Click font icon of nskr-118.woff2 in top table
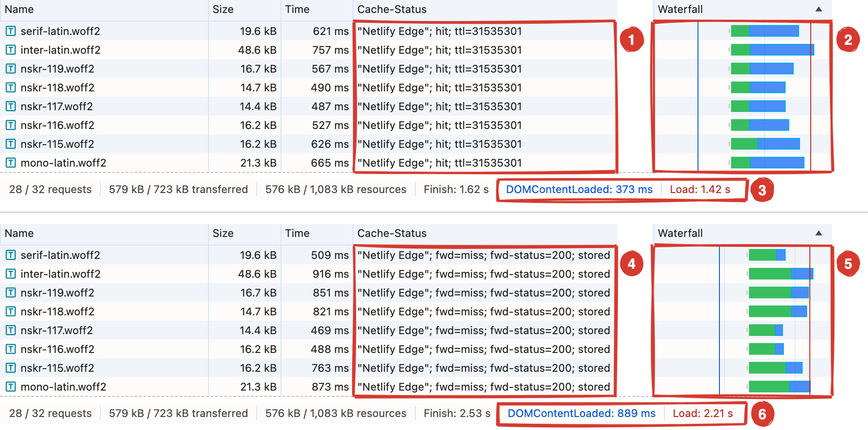Viewport: 868px width, 430px height. click(x=11, y=87)
